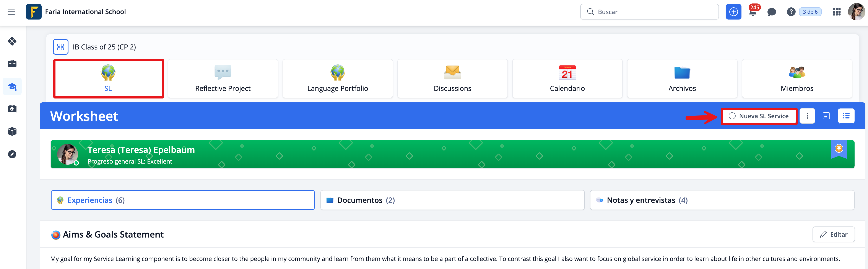Open the messages chat bubble icon
Image resolution: width=868 pixels, height=269 pixels.
(771, 12)
